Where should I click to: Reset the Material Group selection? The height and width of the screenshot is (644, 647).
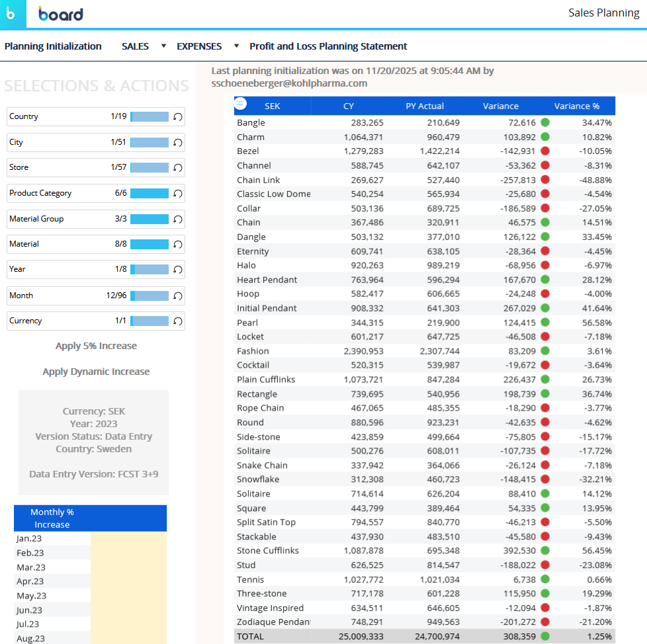(178, 220)
